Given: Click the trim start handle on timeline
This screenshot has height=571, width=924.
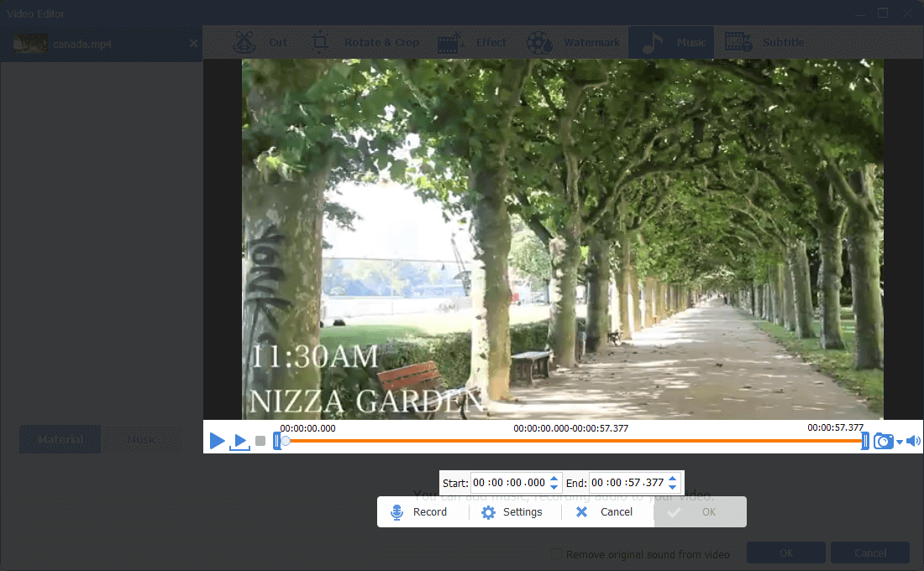Looking at the screenshot, I should 276,441.
